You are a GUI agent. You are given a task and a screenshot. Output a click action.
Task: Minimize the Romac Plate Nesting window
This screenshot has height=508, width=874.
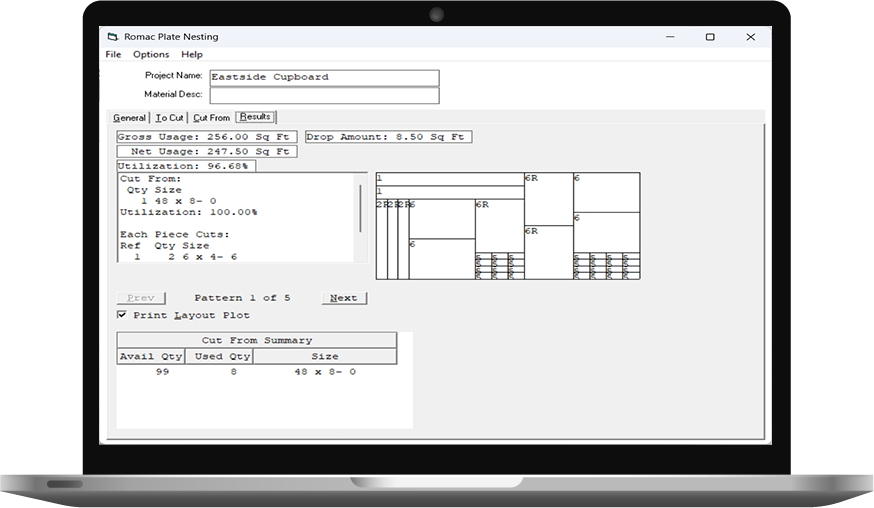point(670,37)
